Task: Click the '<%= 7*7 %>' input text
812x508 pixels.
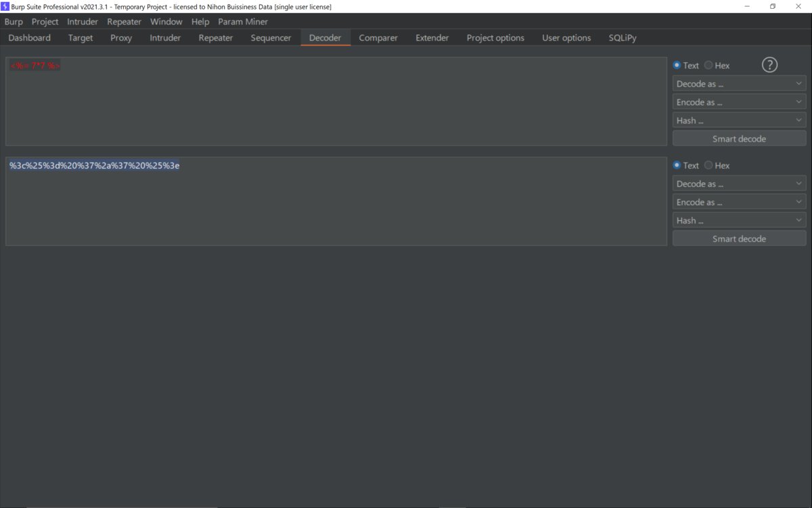Action: (x=35, y=66)
